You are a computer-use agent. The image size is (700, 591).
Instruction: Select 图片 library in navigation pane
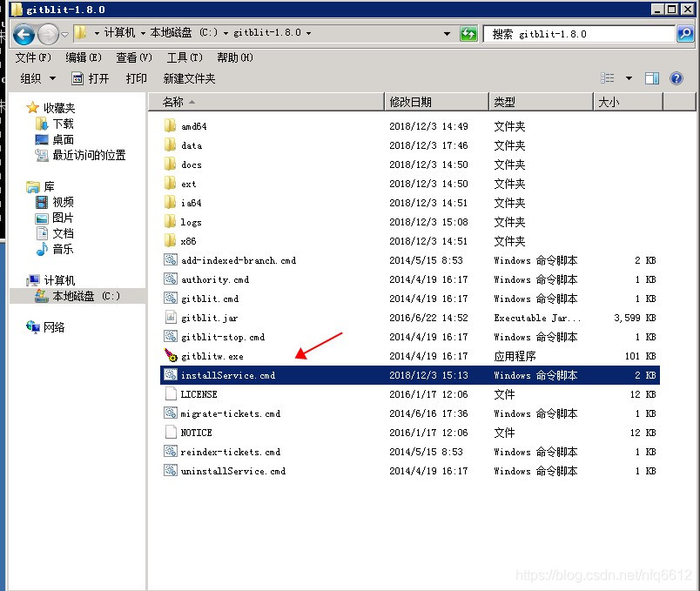pos(63,218)
